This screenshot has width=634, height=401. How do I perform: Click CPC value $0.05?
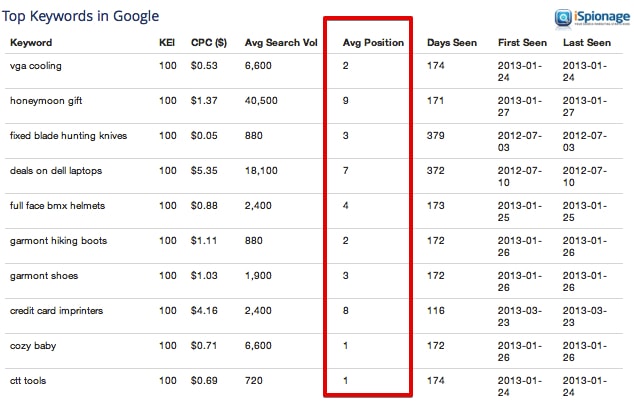point(204,136)
